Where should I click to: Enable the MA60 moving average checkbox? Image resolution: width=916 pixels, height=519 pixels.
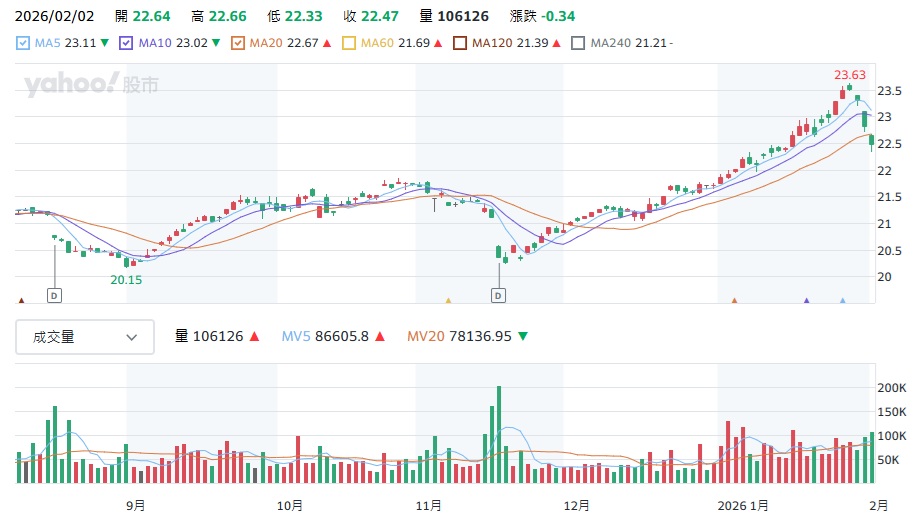349,43
